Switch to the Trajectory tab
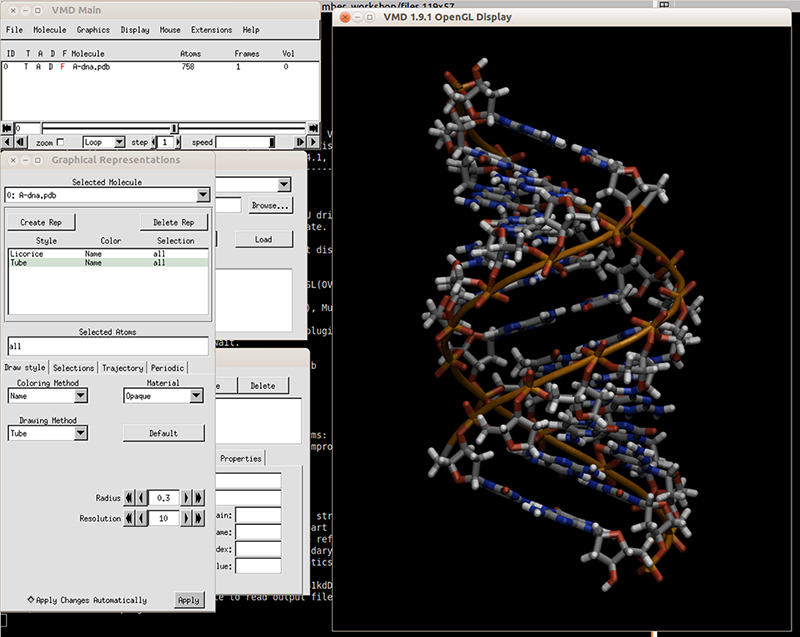The height and width of the screenshot is (637, 800). [122, 368]
